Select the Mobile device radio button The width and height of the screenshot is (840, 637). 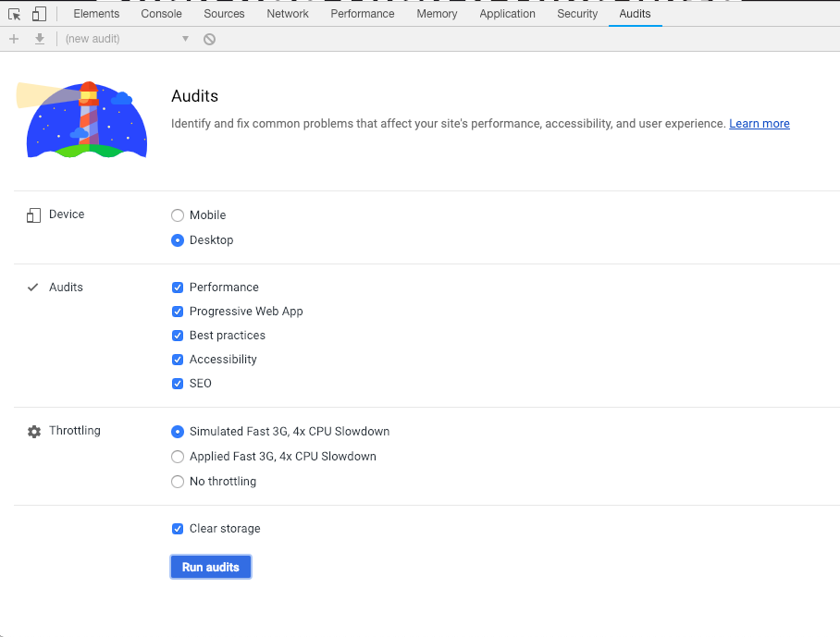(178, 215)
